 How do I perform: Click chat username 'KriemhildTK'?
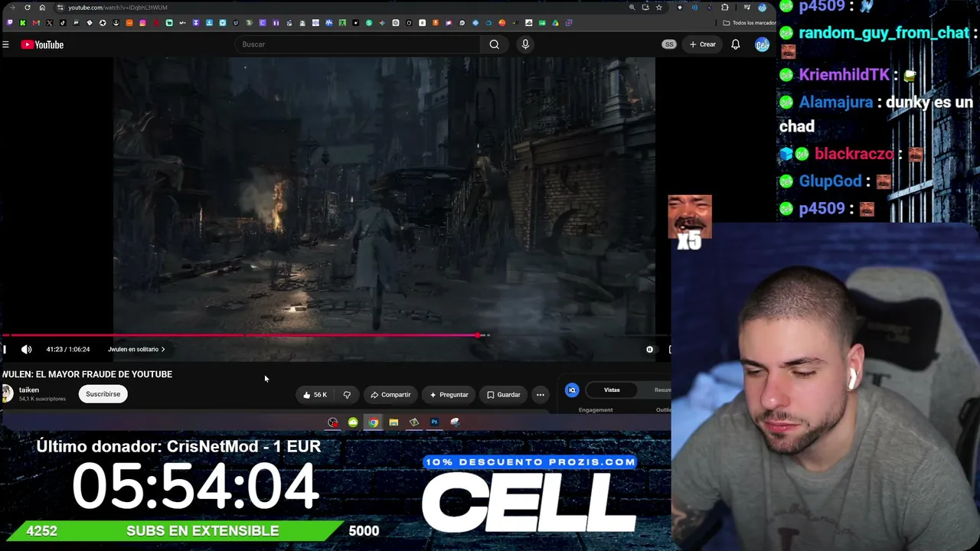point(844,75)
